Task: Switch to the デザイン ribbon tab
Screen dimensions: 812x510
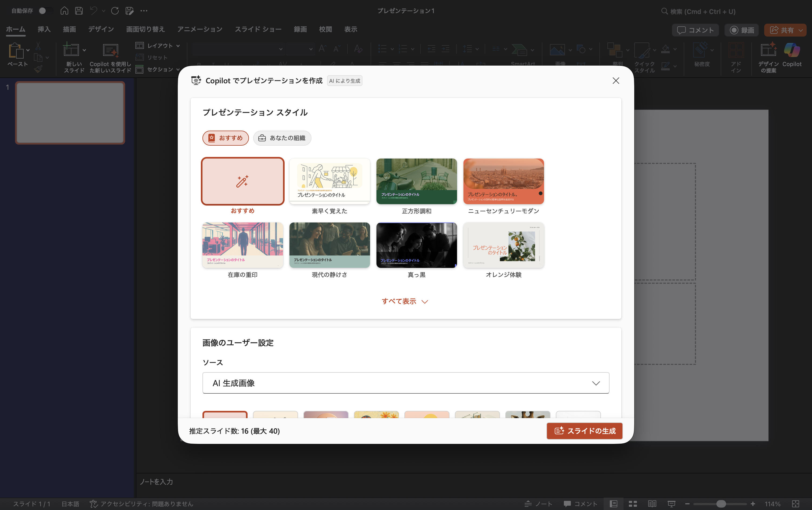Action: 101,29
